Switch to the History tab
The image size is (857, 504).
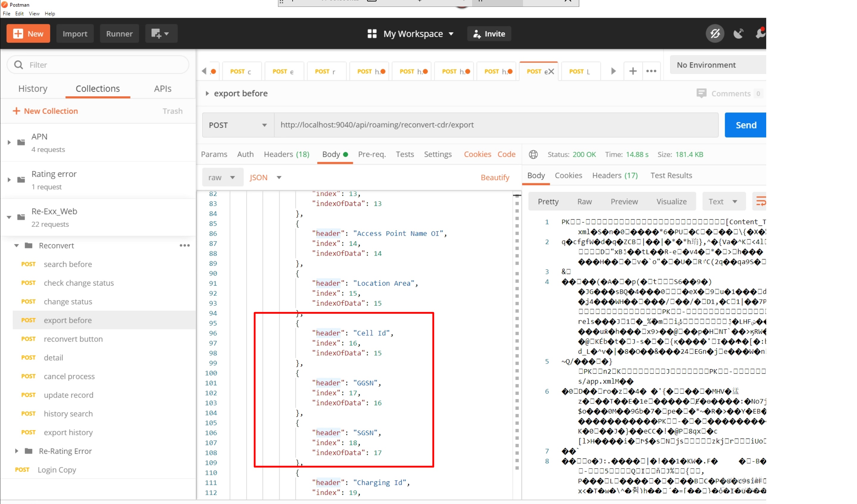pos(33,89)
